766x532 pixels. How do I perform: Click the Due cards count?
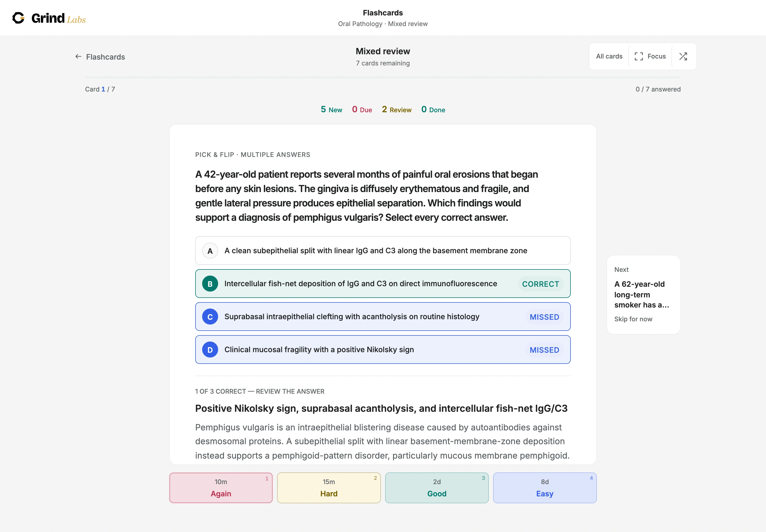362,109
